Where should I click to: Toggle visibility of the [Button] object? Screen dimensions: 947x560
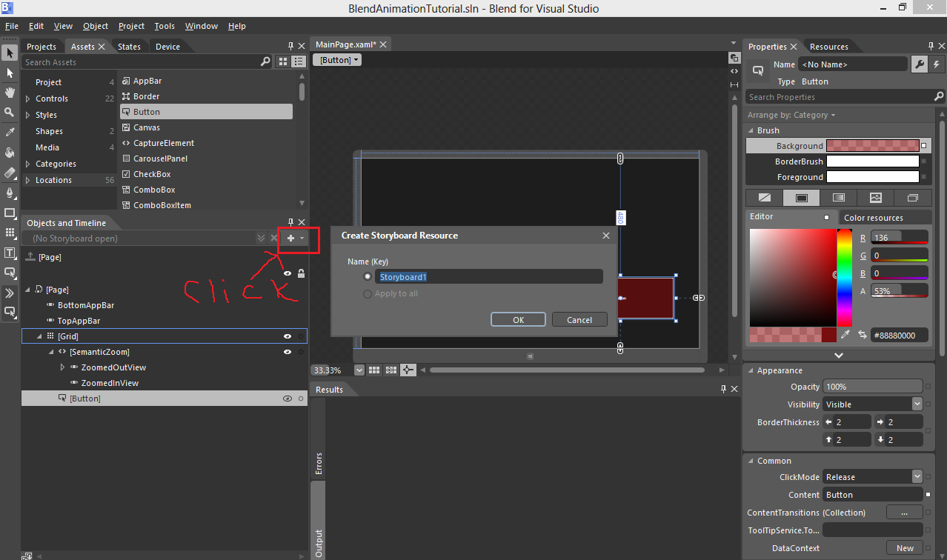click(288, 398)
